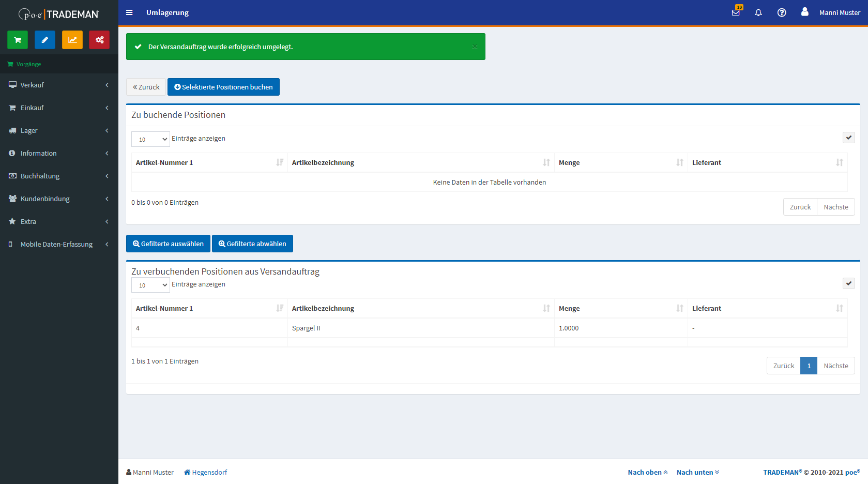Screen dimensions: 868x484
Task: Open entries-per-page dropdown in Versandauftrag panel
Action: 150,285
